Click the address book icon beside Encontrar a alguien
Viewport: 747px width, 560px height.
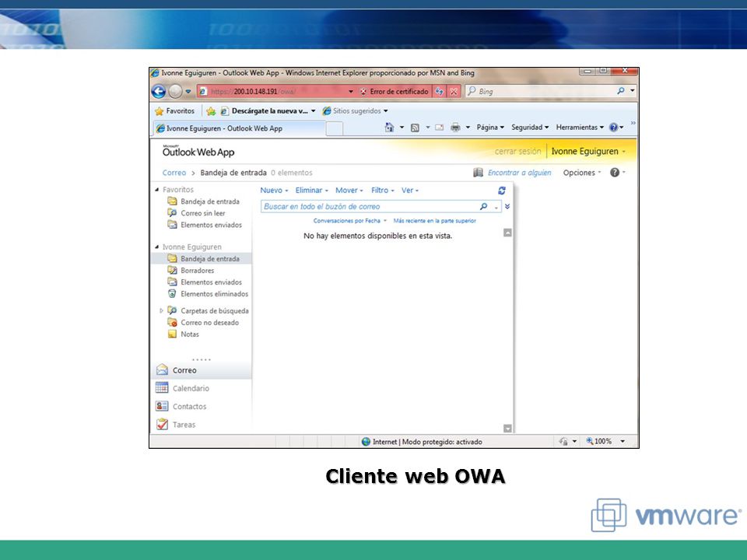click(x=478, y=173)
